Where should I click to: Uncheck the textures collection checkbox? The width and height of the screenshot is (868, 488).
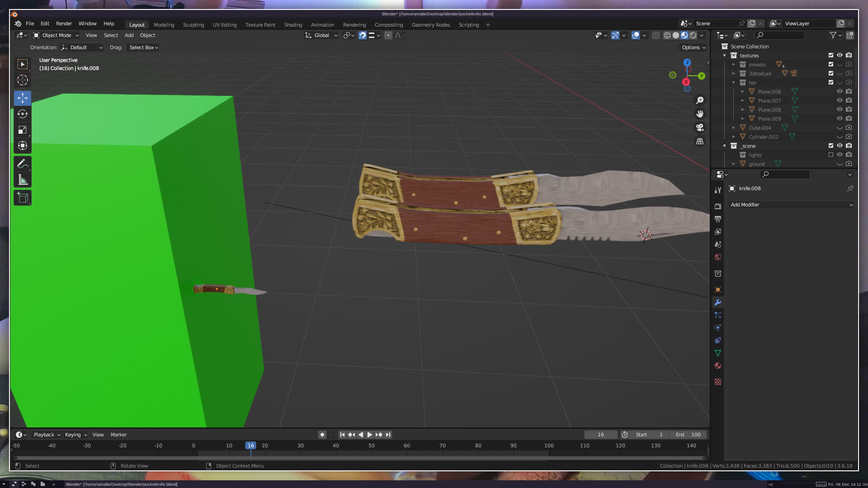pyautogui.click(x=830, y=55)
